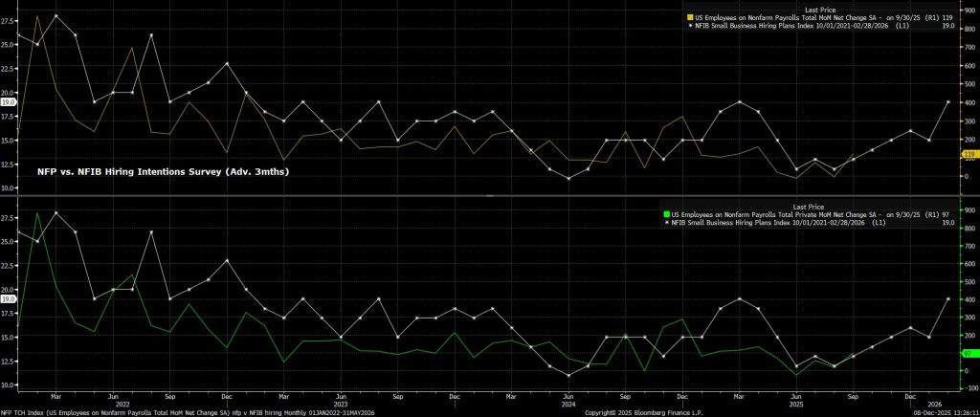Image resolution: width=980 pixels, height=417 pixels.
Task: Select the 19.0 left-axis tag in top chart
Action: 9,101
